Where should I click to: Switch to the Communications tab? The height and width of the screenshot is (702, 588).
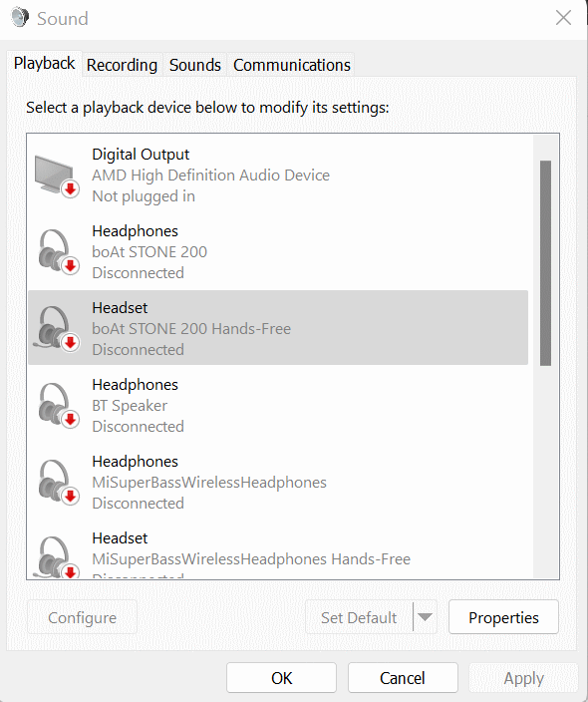(292, 65)
